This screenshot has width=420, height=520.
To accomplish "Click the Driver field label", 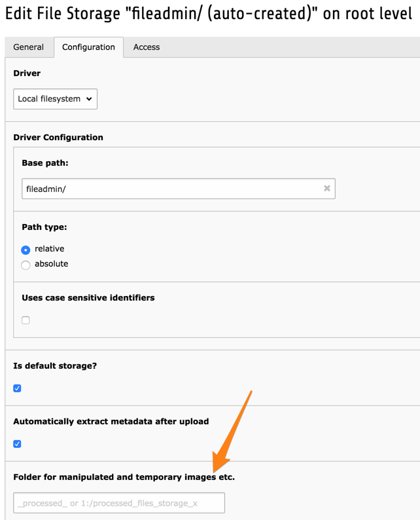I will [x=27, y=73].
